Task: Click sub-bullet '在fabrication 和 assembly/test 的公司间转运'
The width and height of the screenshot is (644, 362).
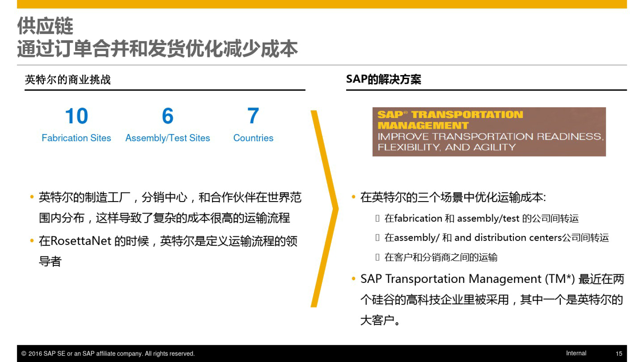Action: [x=482, y=219]
